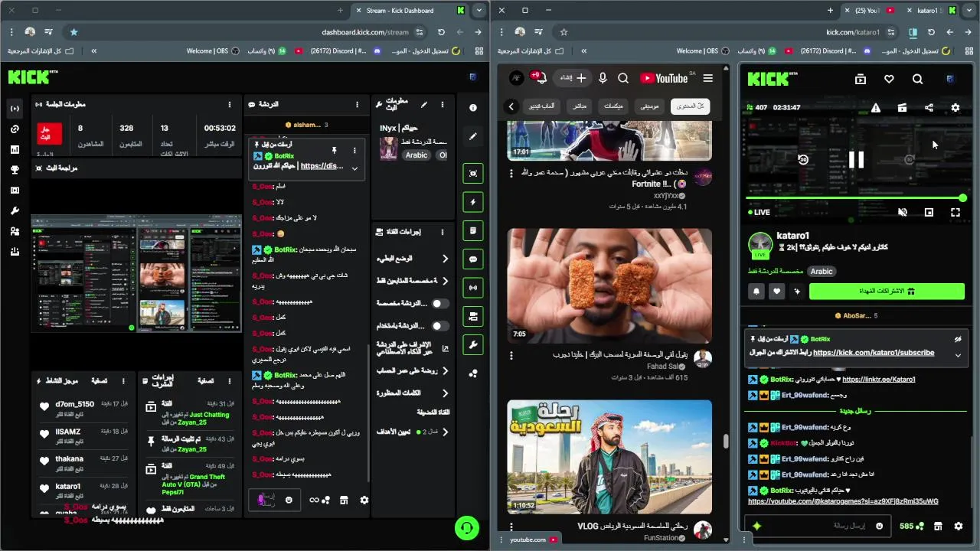Viewport: 980px width, 551px height.
Task: Click the green gift subscriptions button
Action: 887,292
